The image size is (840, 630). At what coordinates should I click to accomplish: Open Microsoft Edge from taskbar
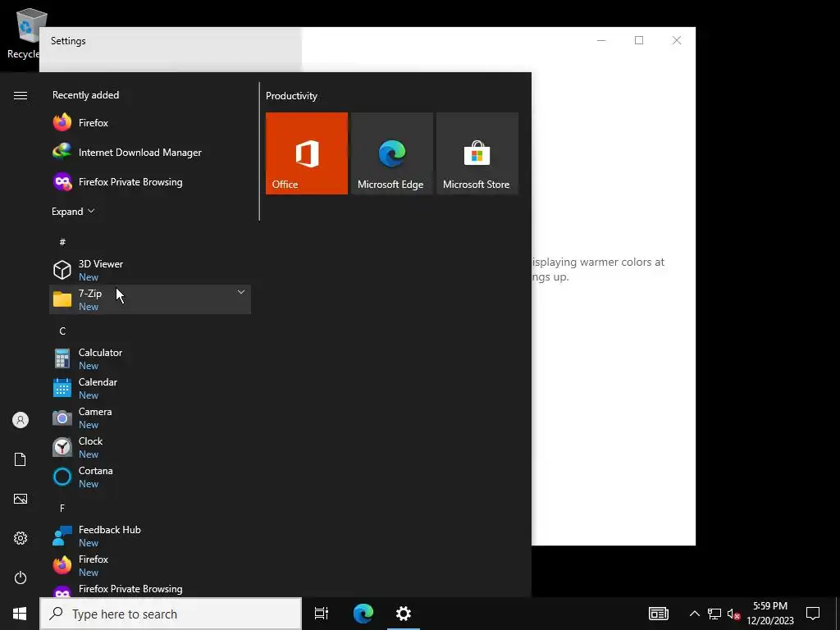point(363,614)
